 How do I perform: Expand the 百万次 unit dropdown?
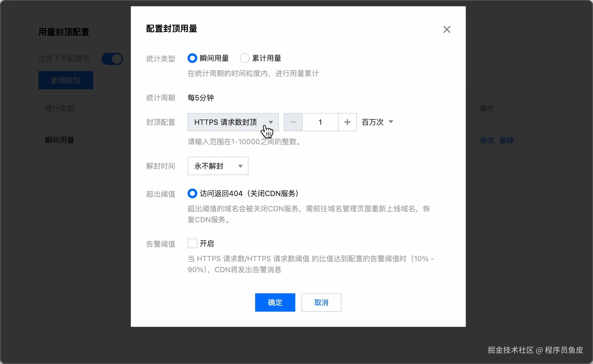[377, 122]
